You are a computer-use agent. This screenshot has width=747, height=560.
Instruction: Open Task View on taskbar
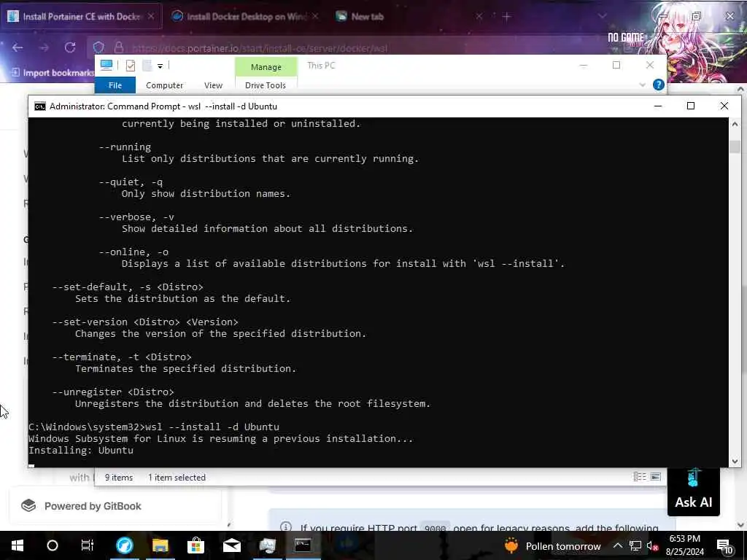tap(88, 545)
